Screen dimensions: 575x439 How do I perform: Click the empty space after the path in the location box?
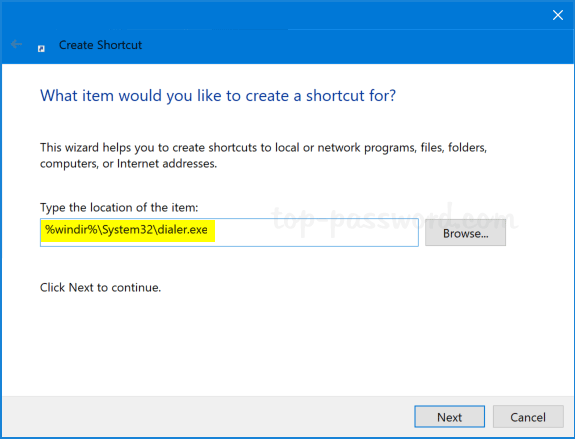pos(315,232)
